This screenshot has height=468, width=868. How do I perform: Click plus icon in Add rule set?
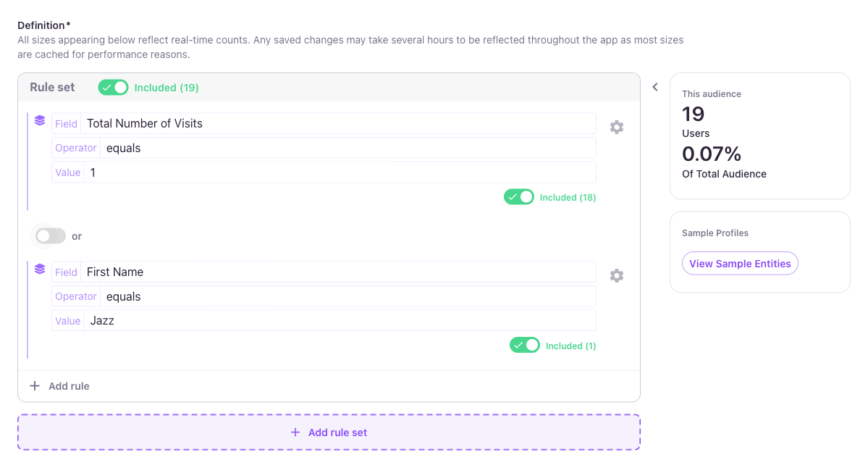[x=295, y=432]
